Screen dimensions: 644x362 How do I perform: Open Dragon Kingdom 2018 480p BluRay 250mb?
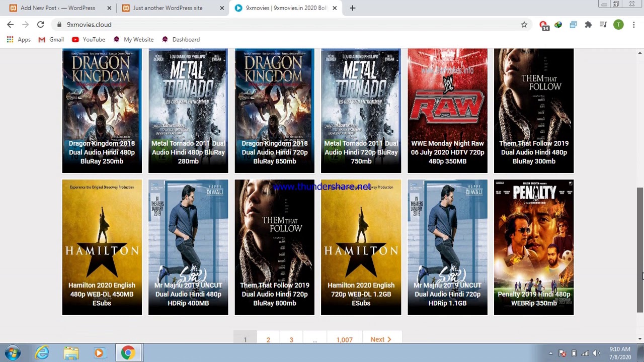pos(102,111)
